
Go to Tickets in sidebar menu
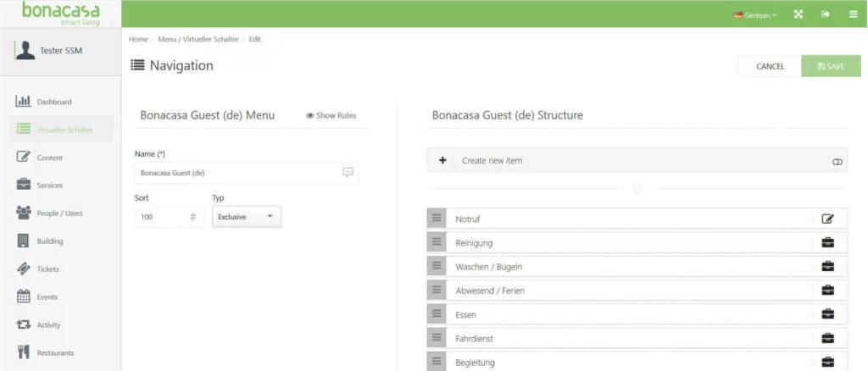[x=47, y=269]
